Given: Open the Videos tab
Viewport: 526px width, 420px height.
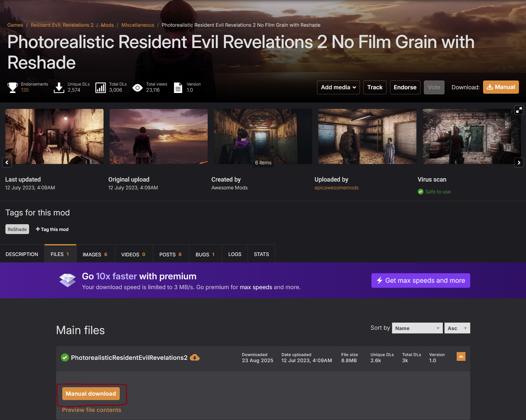Looking at the screenshot, I should point(134,254).
